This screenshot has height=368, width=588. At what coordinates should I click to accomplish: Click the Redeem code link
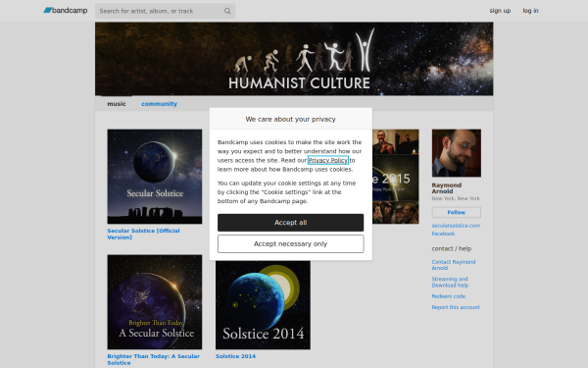point(449,296)
